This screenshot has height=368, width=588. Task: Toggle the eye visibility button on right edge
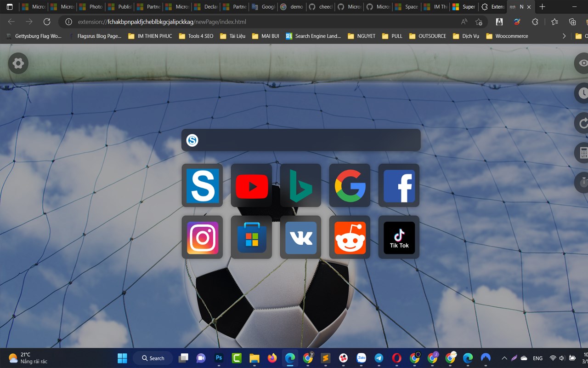coord(582,63)
